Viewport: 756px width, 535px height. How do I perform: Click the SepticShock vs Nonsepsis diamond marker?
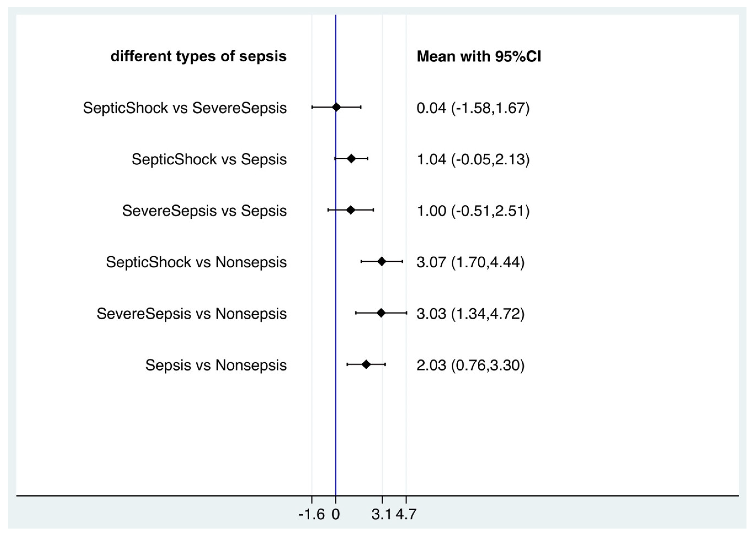coord(382,262)
